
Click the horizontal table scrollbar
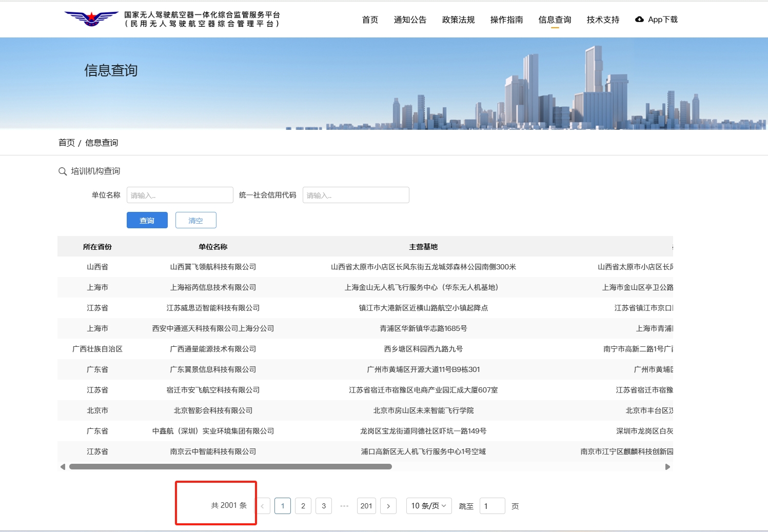point(230,467)
